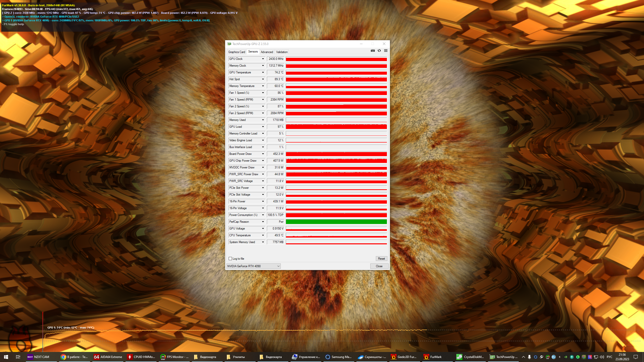Expand Board Power Draw dropdown arrow
644x362 pixels.
[x=263, y=154]
